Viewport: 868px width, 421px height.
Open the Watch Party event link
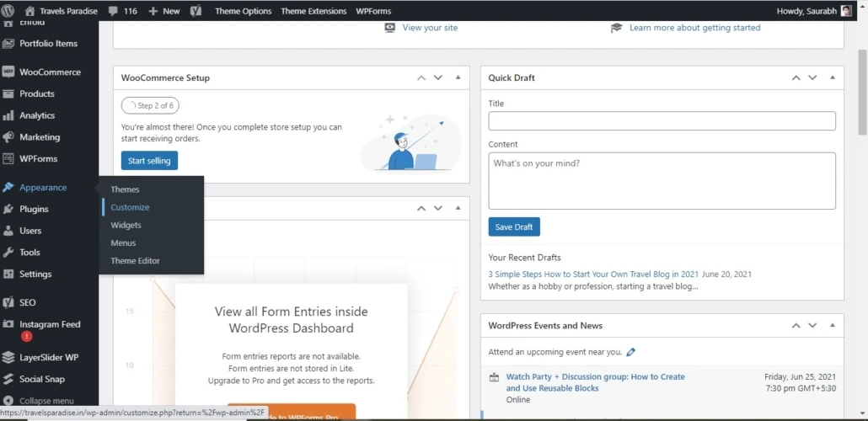596,382
